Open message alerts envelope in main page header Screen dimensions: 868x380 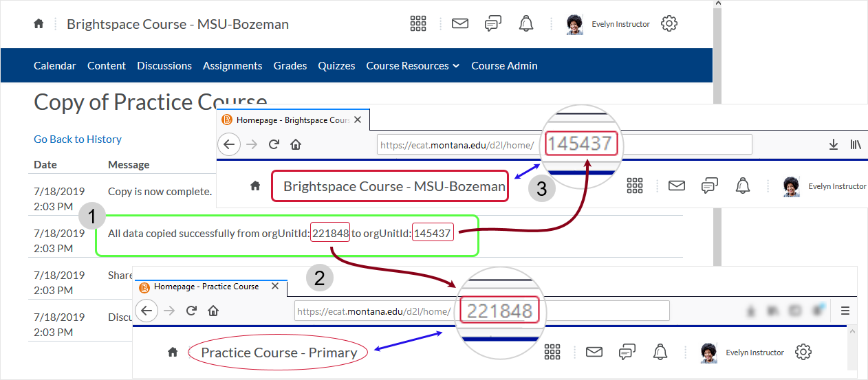pyautogui.click(x=459, y=24)
